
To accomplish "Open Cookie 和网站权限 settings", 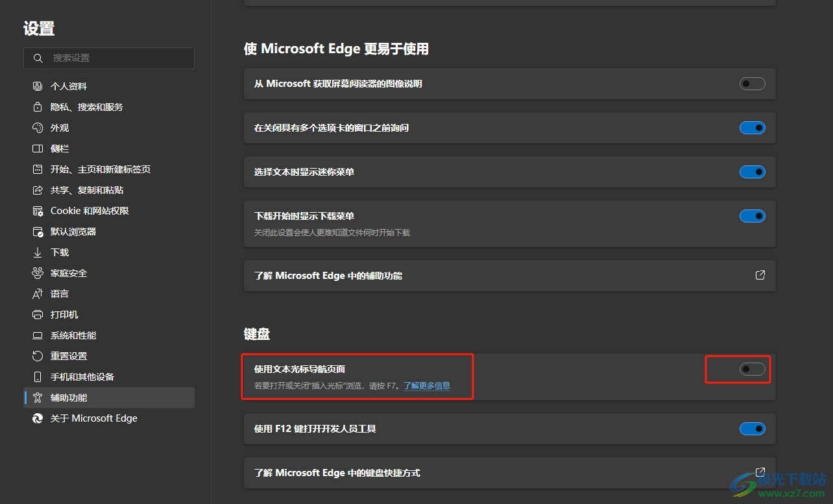I will [109, 211].
